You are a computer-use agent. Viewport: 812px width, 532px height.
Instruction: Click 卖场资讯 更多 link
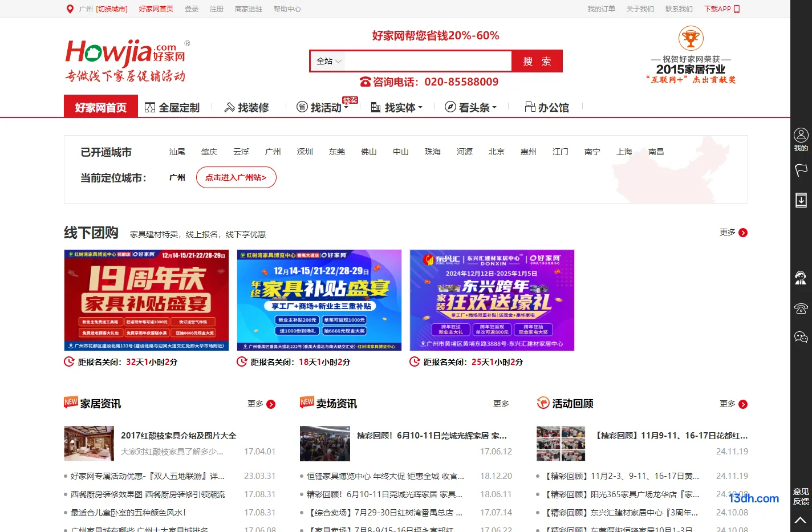coord(501,404)
